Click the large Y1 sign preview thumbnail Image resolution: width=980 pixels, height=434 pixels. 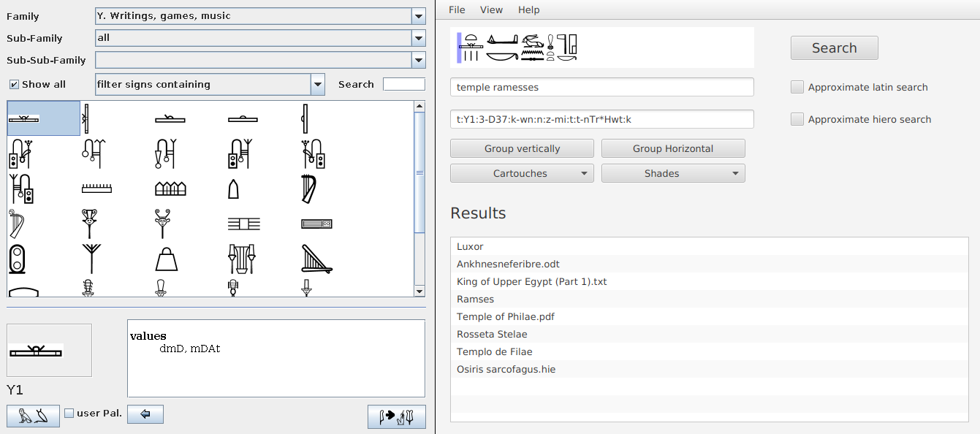[x=49, y=351]
